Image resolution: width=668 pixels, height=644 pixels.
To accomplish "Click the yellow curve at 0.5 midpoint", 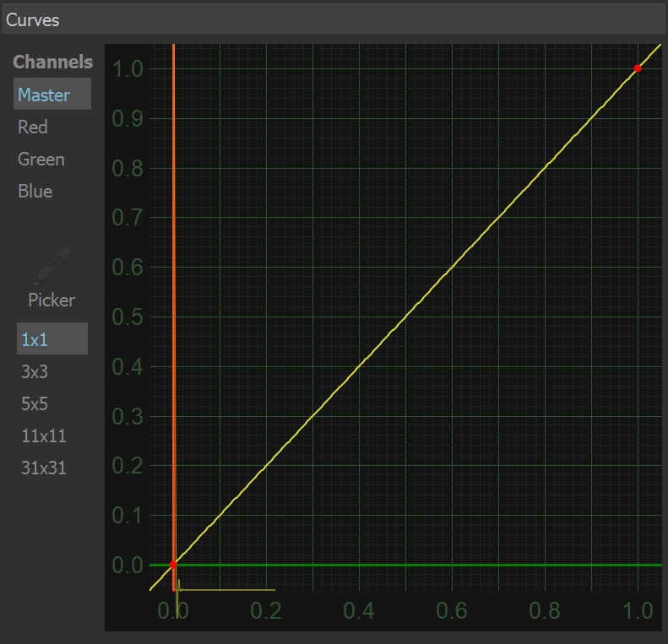I will click(405, 317).
